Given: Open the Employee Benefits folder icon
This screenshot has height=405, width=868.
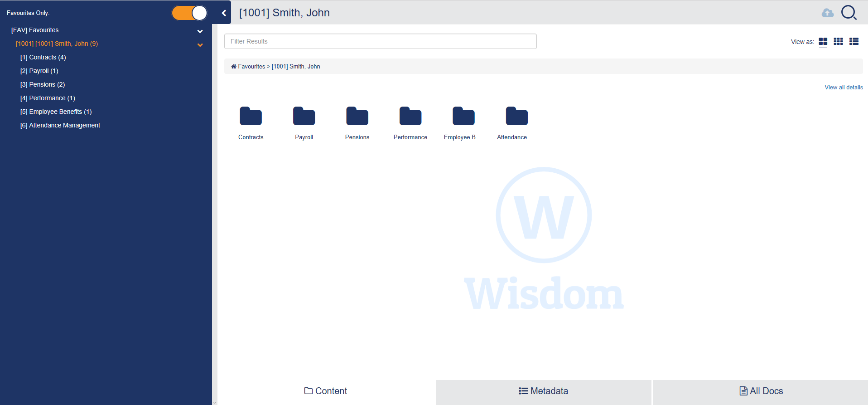Looking at the screenshot, I should coord(463,116).
